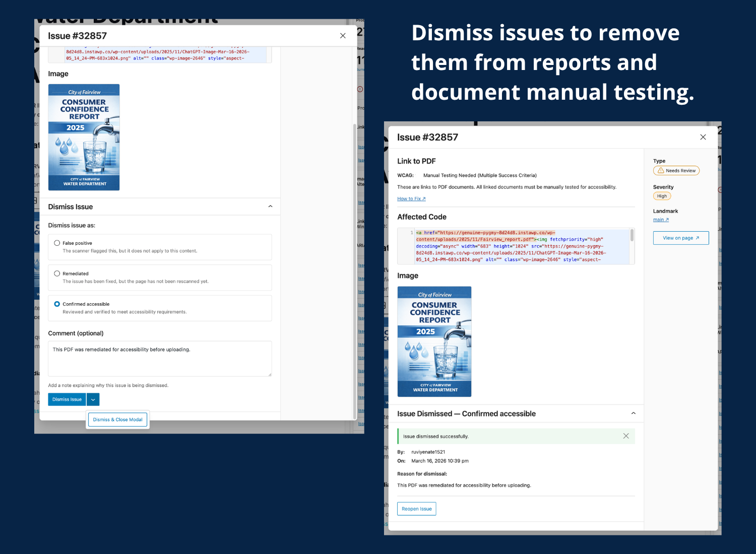Collapse the Dismiss Issue section chevron
This screenshot has height=554, width=756.
(x=270, y=206)
